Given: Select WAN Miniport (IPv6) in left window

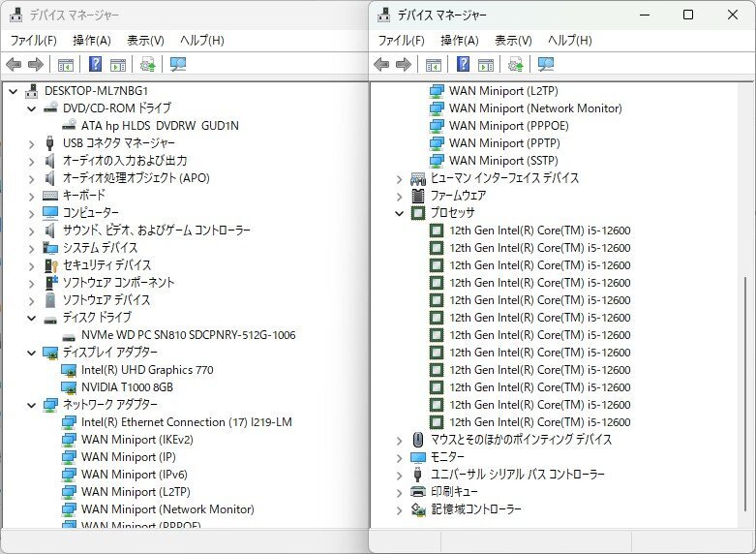Looking at the screenshot, I should [134, 475].
